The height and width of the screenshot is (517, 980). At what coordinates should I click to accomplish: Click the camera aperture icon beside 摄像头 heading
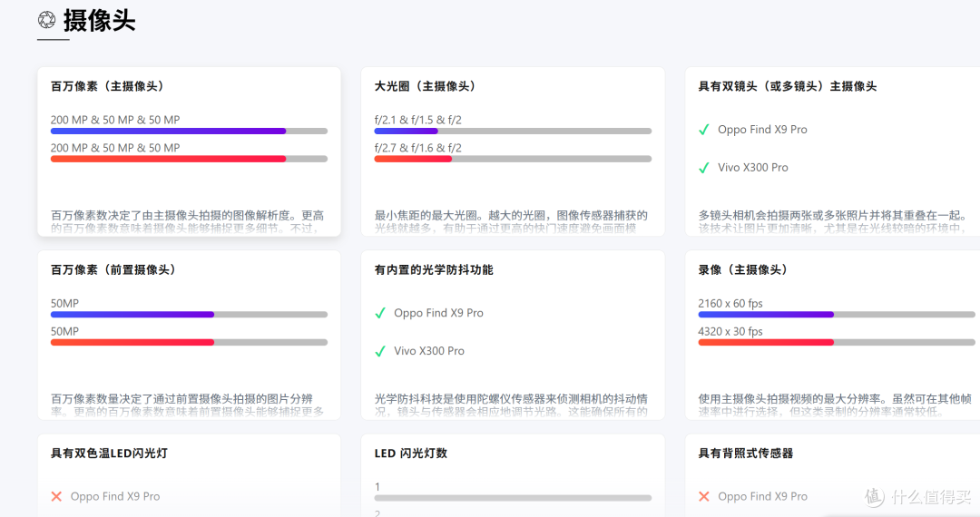coord(45,20)
